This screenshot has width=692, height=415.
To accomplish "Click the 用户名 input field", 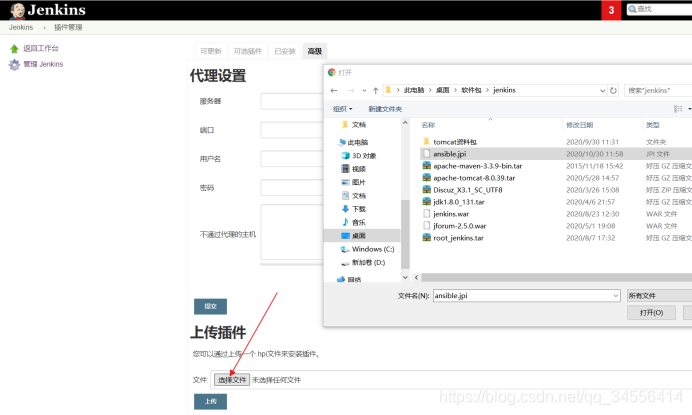I will click(x=292, y=159).
